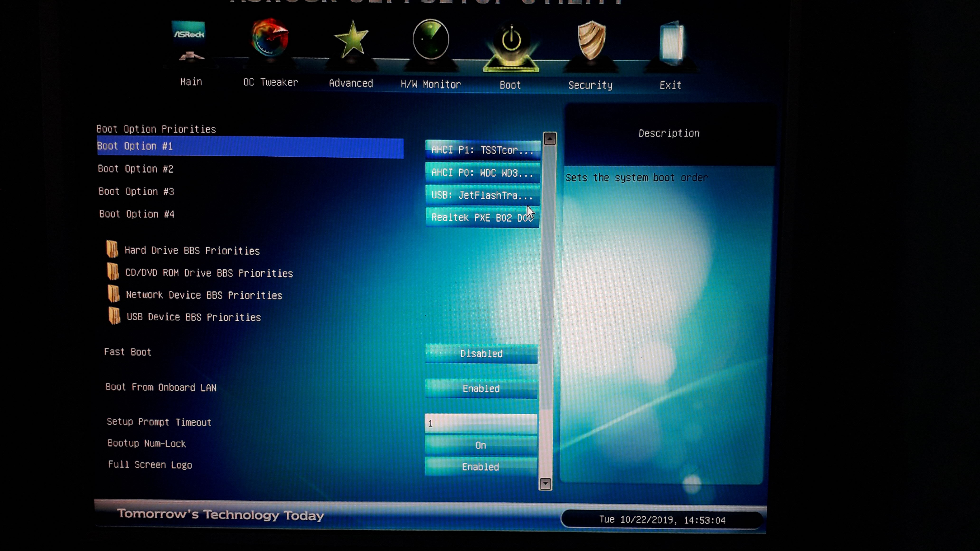Click the scrollbar up arrow
This screenshot has width=980, height=551.
point(550,139)
